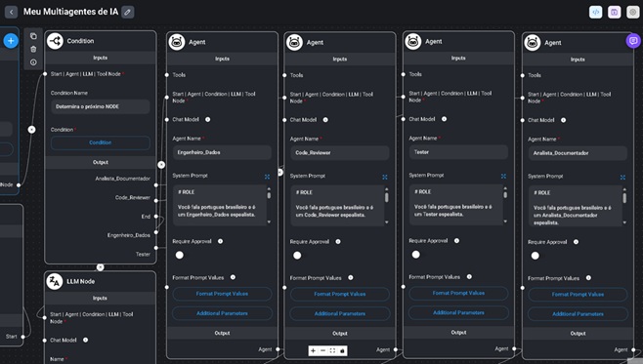Remove the edge between Condition and LLM Node
The height and width of the screenshot is (364, 643).
(100, 267)
